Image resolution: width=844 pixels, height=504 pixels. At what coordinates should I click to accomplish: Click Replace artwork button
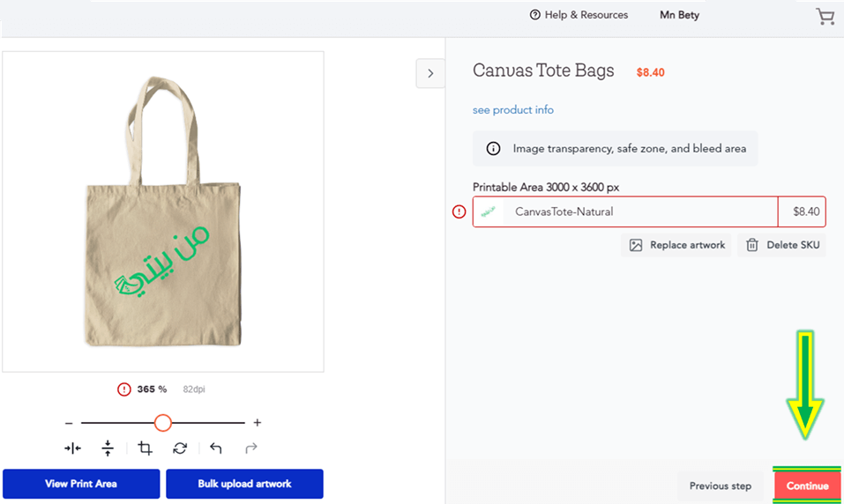(676, 245)
